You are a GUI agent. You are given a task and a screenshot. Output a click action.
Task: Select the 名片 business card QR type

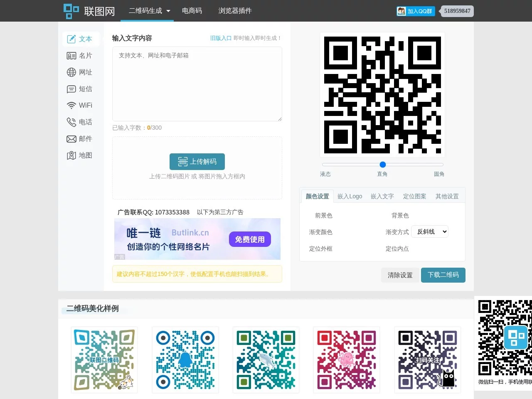81,55
